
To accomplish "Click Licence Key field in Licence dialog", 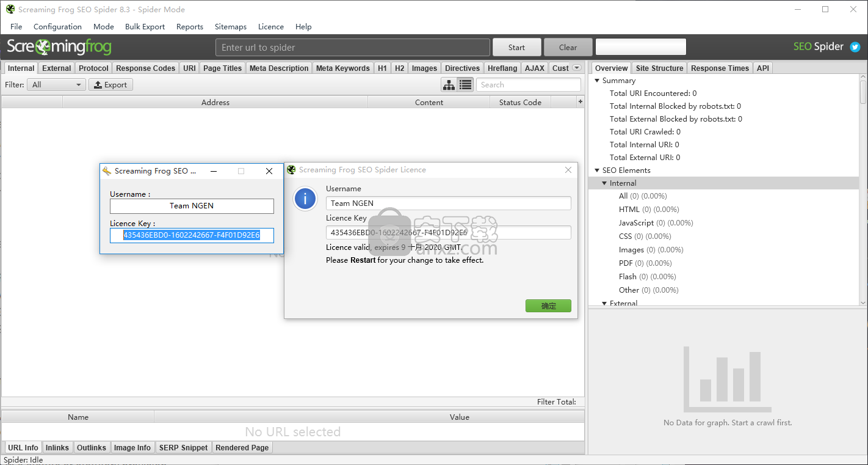I will pos(449,232).
